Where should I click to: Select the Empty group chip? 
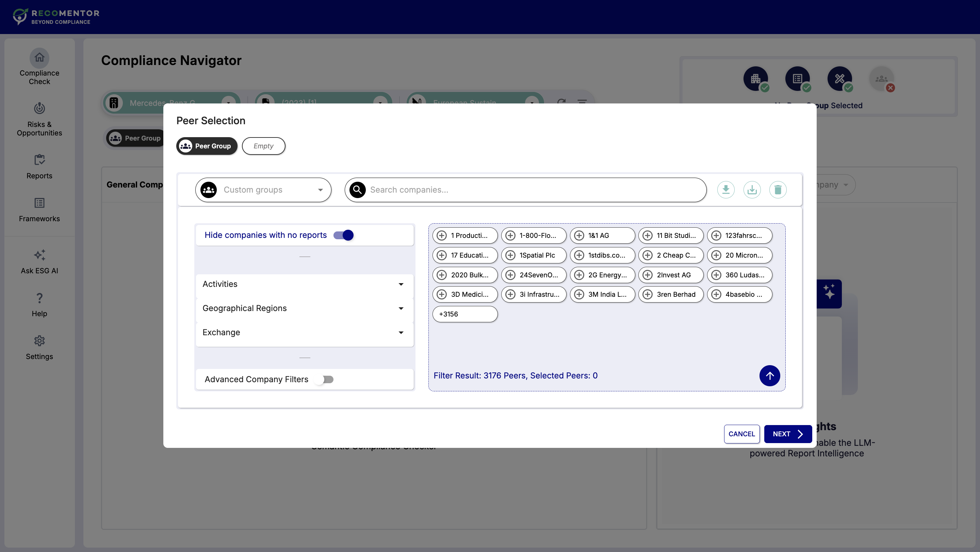[x=263, y=146]
